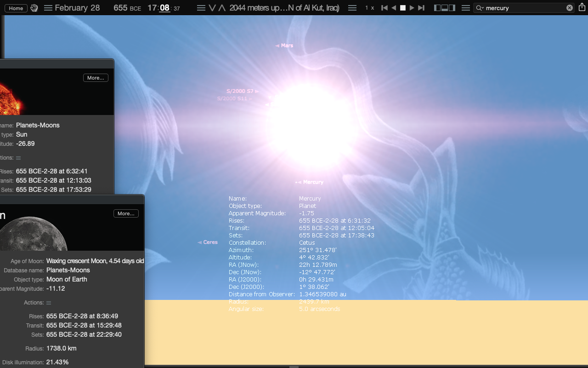This screenshot has height=368, width=588.
Task: Stop the time flow
Action: tap(403, 8)
